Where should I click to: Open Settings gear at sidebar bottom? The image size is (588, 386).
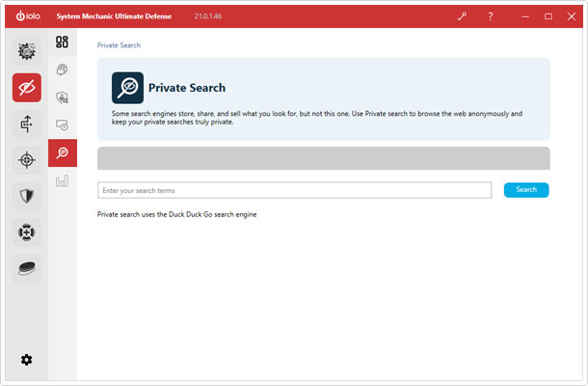tap(26, 360)
